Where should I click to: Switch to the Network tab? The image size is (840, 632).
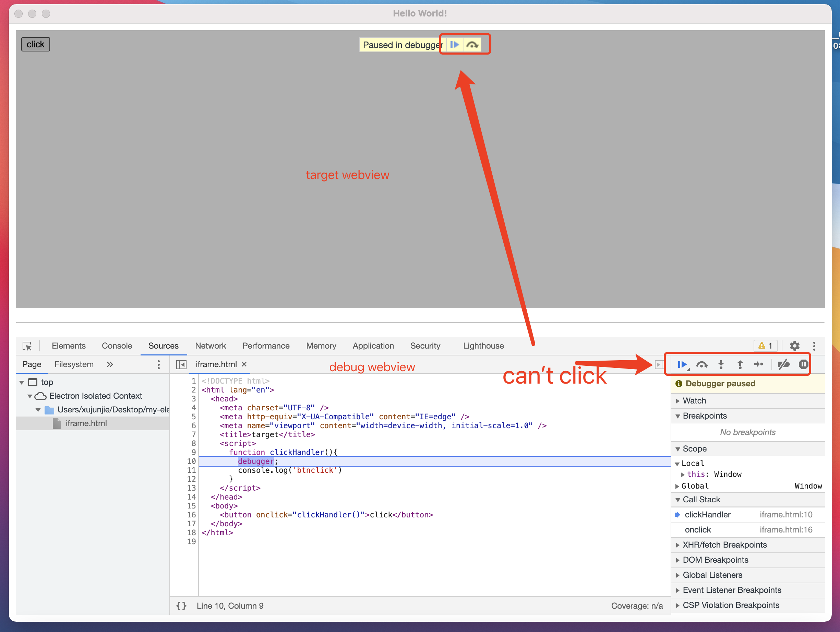tap(211, 346)
